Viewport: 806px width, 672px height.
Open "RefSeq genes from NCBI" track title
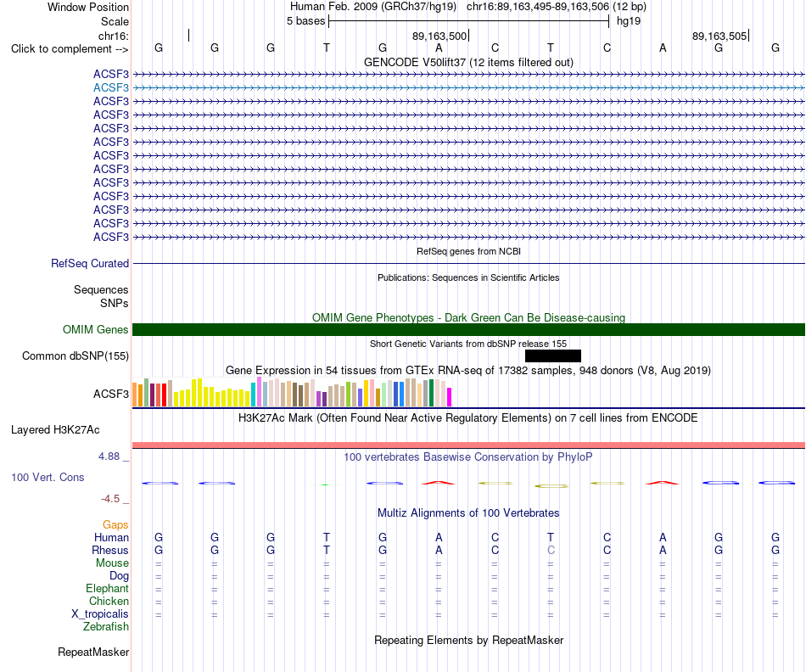pos(468,251)
